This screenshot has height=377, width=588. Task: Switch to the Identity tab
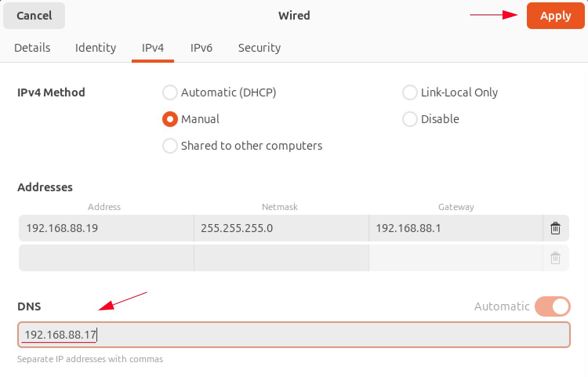coord(96,48)
